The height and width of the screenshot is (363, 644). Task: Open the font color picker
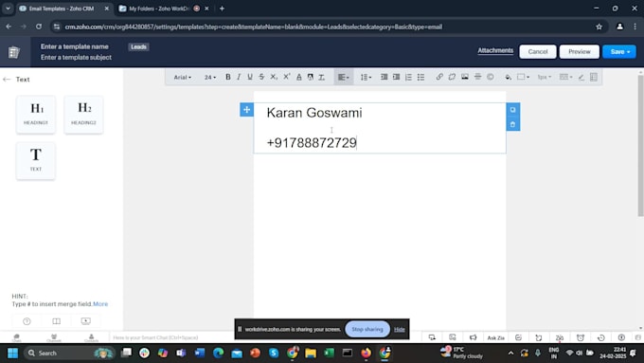click(299, 77)
